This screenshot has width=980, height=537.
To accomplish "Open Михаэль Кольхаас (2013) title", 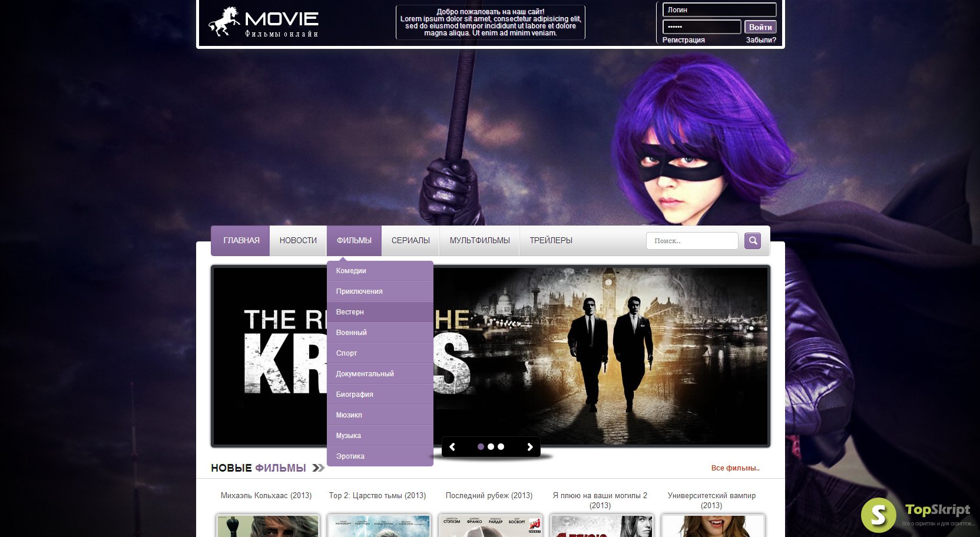I will [x=266, y=495].
